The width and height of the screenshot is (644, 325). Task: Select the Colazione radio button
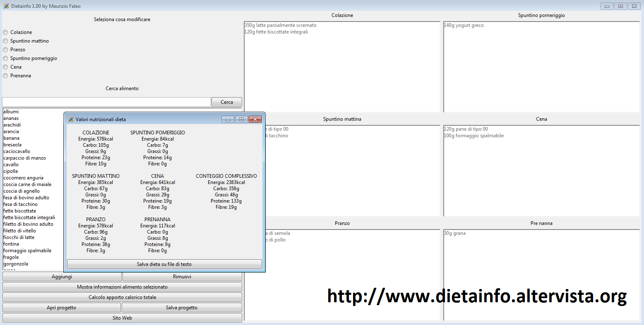tap(6, 32)
